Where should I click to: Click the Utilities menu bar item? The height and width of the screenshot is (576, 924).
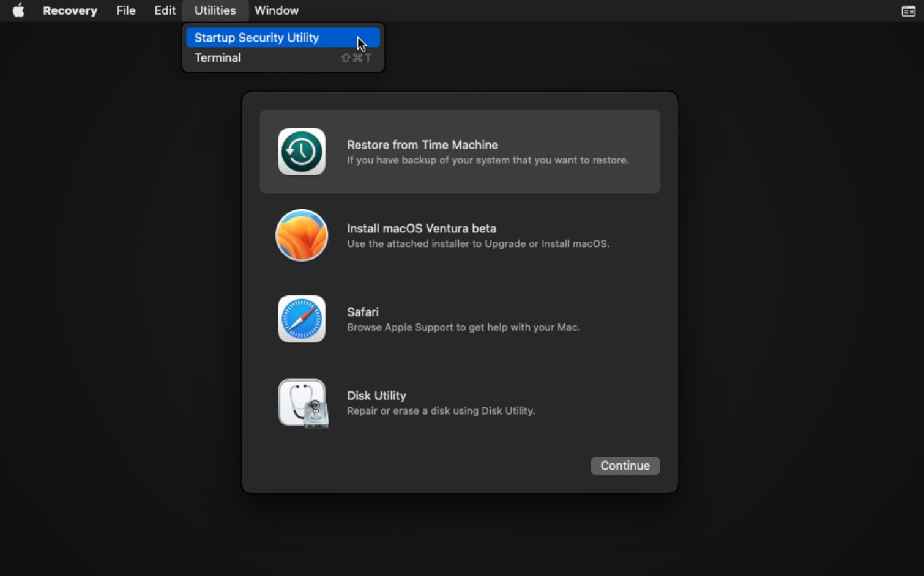click(x=214, y=10)
